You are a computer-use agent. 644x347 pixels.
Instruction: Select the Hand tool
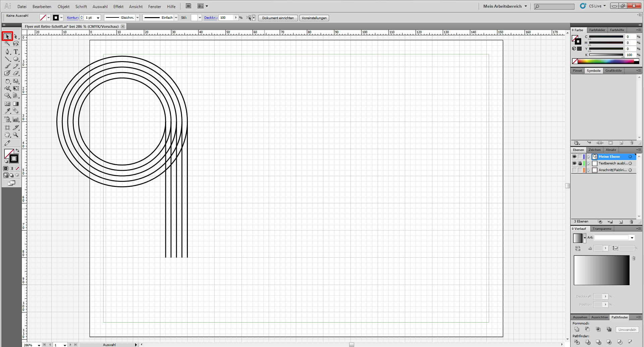click(7, 135)
